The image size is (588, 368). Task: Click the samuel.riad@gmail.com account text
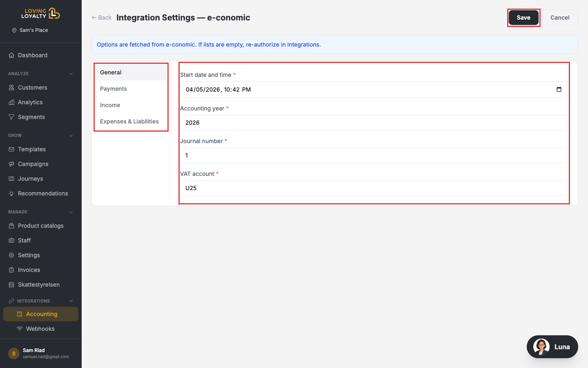pyautogui.click(x=46, y=357)
